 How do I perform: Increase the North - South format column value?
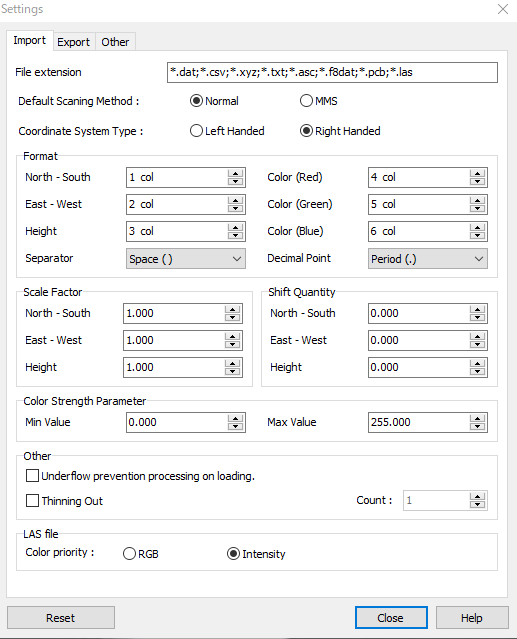(x=235, y=173)
